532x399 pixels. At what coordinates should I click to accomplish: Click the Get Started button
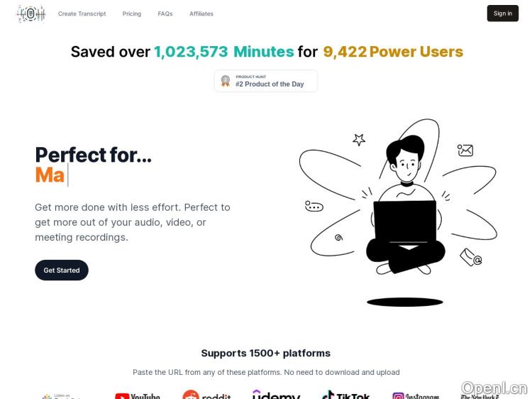62,270
